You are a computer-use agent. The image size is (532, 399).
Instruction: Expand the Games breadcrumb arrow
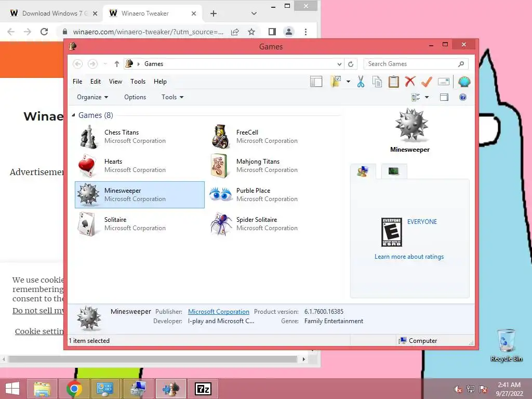click(x=138, y=64)
